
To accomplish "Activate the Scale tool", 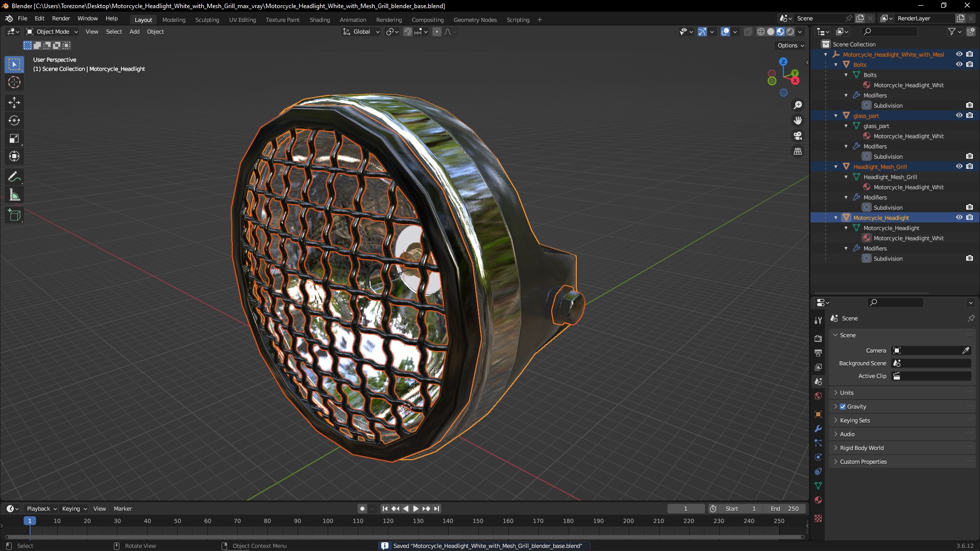I will click(x=14, y=138).
